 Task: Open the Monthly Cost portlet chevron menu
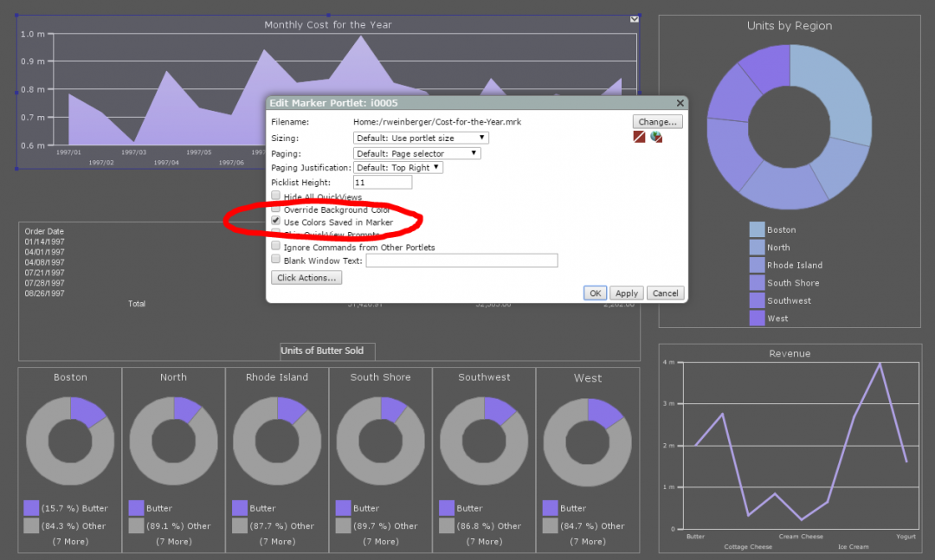pyautogui.click(x=634, y=18)
